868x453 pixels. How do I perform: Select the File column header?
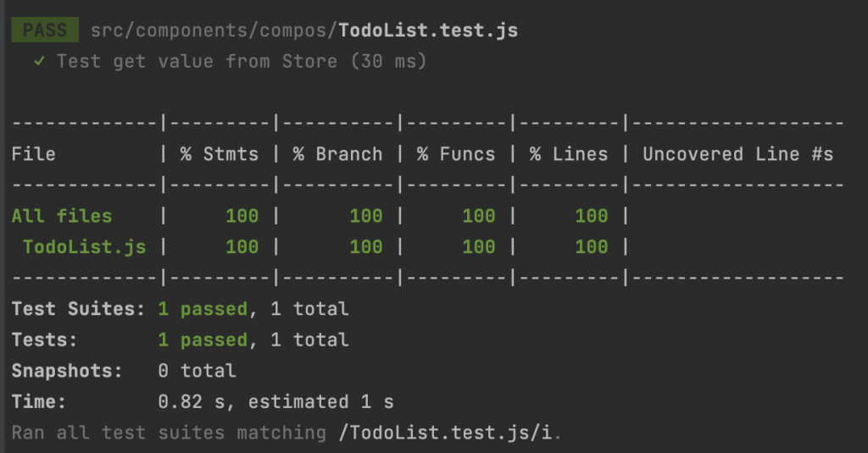34,154
